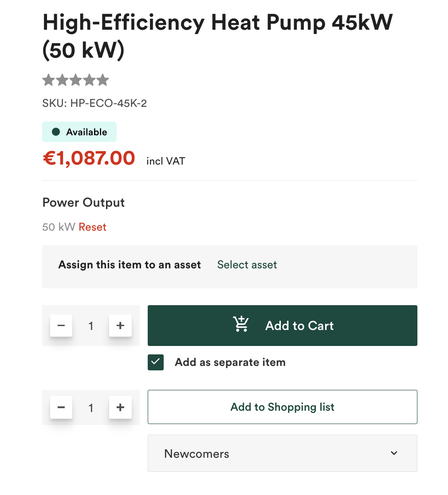Click the third star in the rating row
Viewport: 448px width, 495px height.
(75, 80)
